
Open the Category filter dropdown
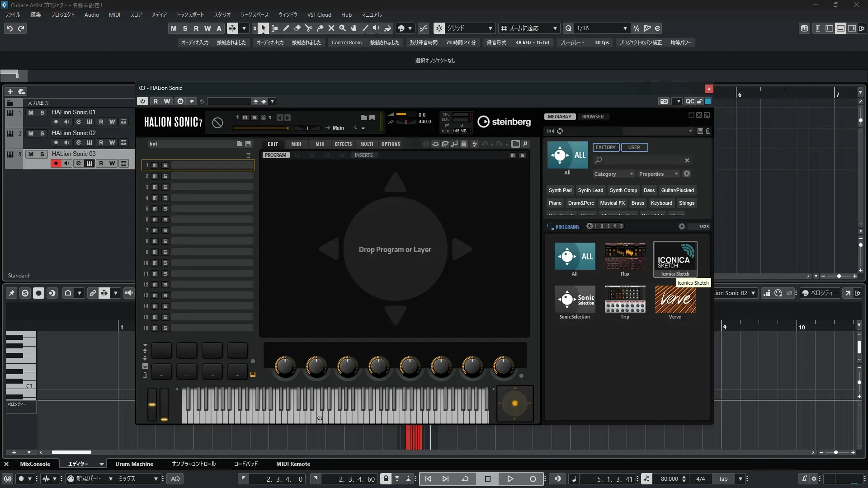click(x=613, y=174)
